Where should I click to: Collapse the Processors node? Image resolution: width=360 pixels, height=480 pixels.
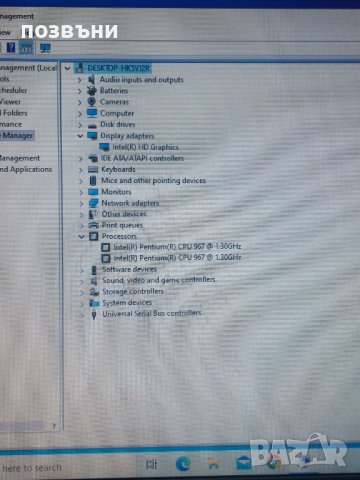pos(82,237)
